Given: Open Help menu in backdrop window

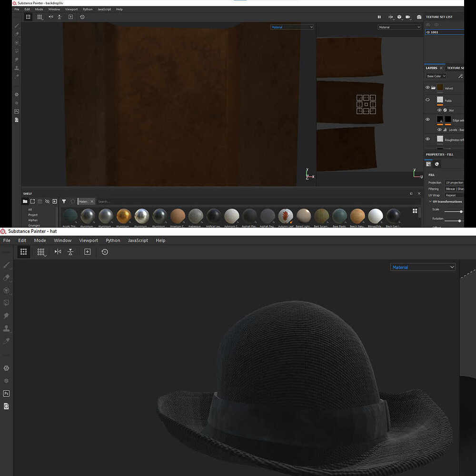Looking at the screenshot, I should click(x=119, y=10).
